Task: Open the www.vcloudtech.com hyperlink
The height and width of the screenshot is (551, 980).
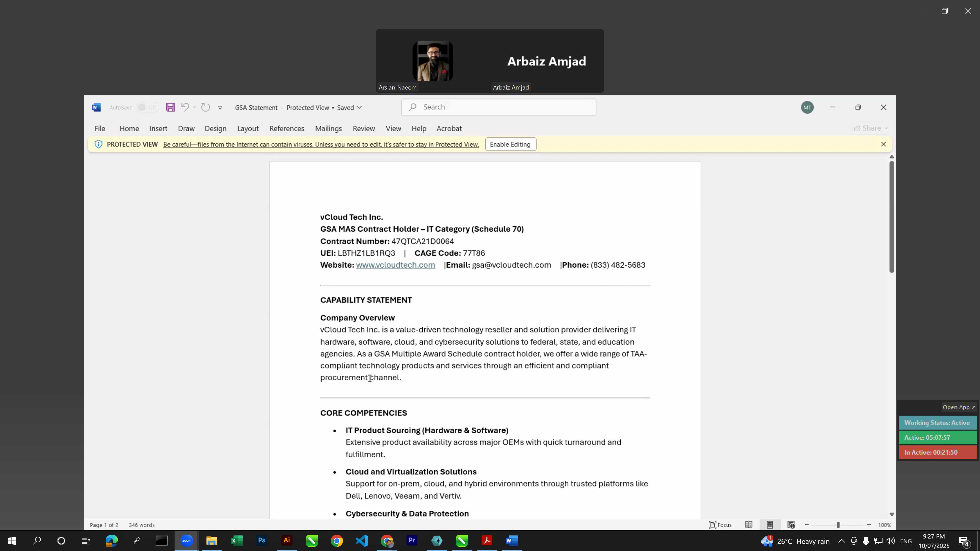Action: pyautogui.click(x=395, y=265)
